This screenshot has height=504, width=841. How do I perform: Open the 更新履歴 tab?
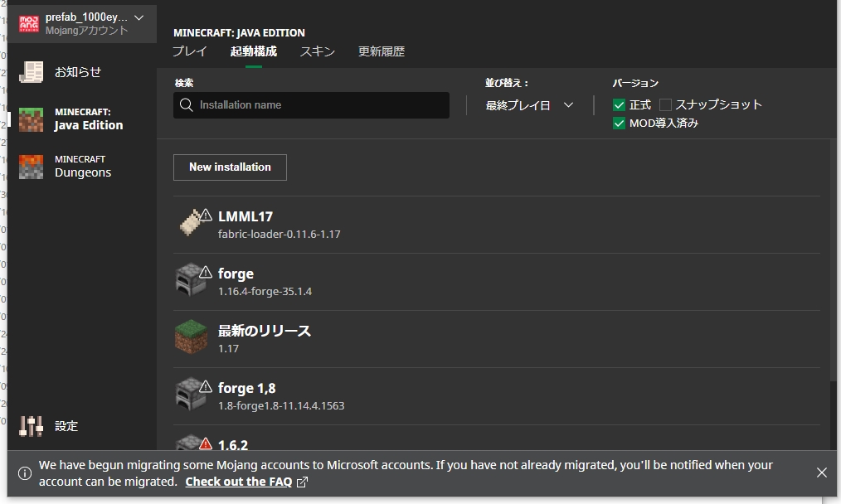(380, 51)
